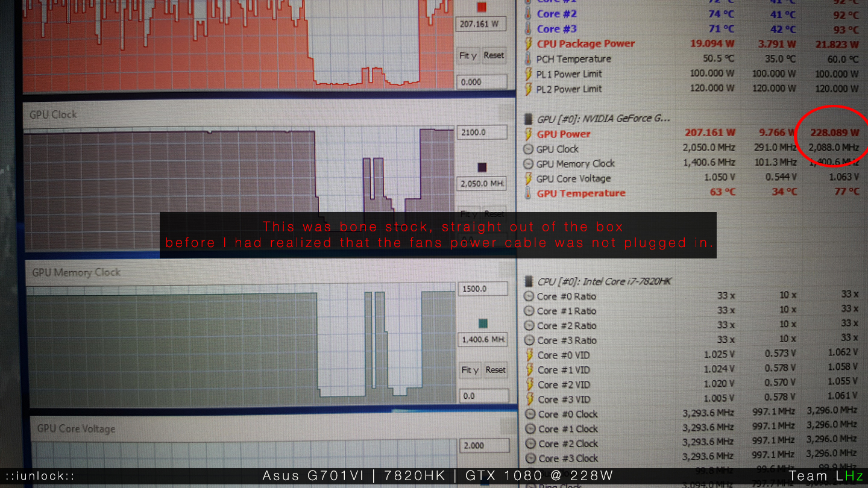The height and width of the screenshot is (488, 868).
Task: Click the 1500.0 maximum field of Memory Clock
Action: coord(483,289)
